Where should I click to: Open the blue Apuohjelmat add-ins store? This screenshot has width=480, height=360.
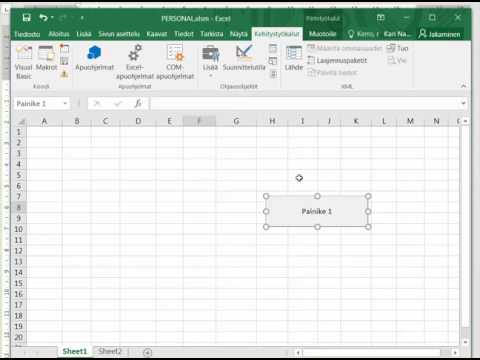(95, 58)
